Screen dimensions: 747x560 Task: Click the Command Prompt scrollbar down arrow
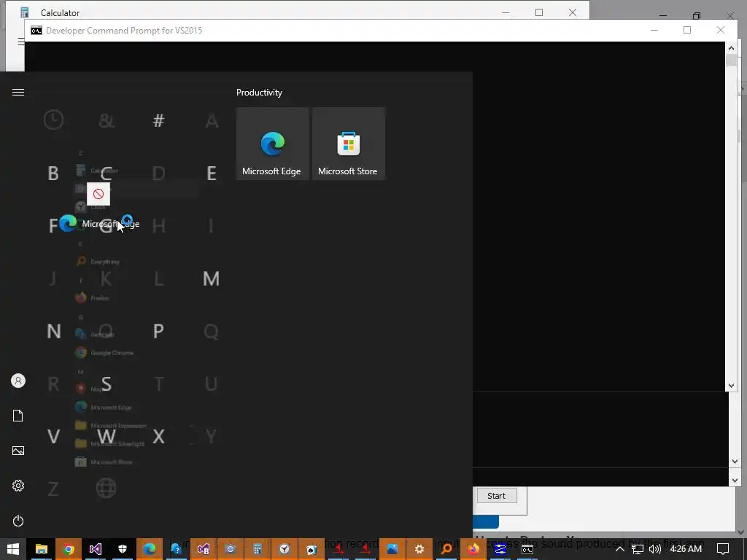click(x=731, y=386)
